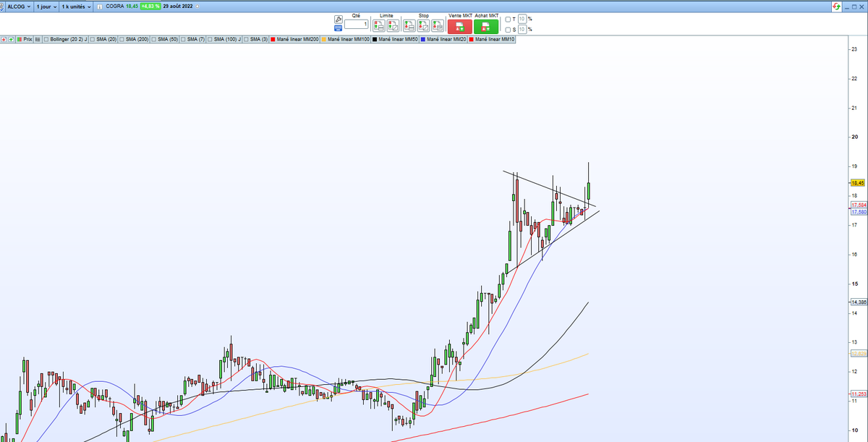Screen dimensions: 868x442
Task: Click the Qté quantity input field
Action: [x=357, y=25]
